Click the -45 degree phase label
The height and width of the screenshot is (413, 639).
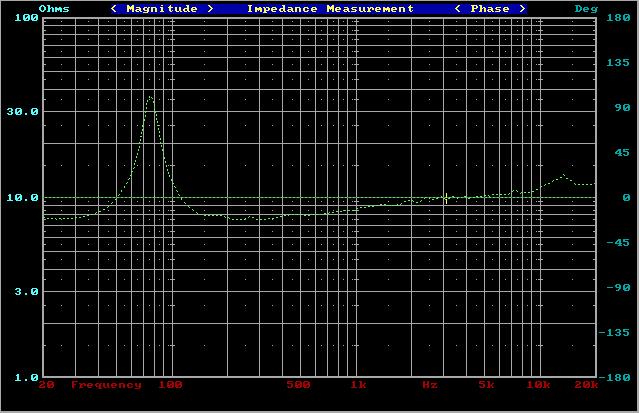pos(618,243)
